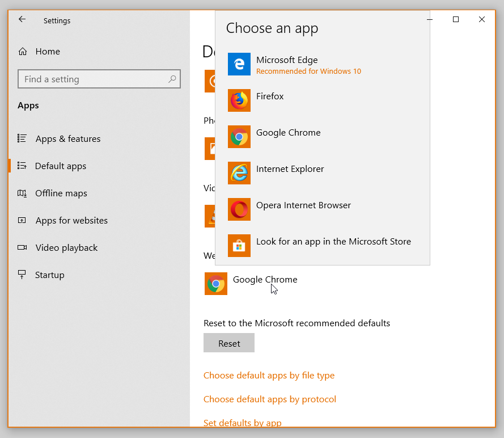Maximize the Settings window
This screenshot has width=504, height=438.
[x=456, y=19]
